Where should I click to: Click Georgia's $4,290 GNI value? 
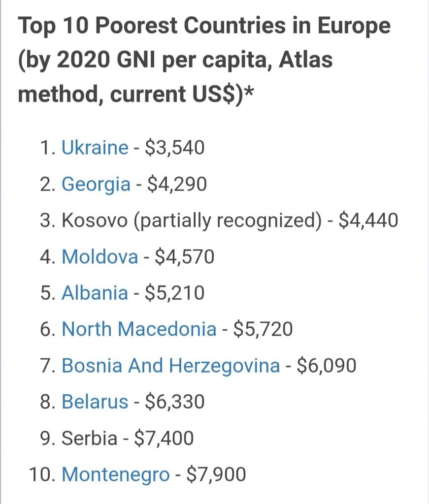(177, 184)
